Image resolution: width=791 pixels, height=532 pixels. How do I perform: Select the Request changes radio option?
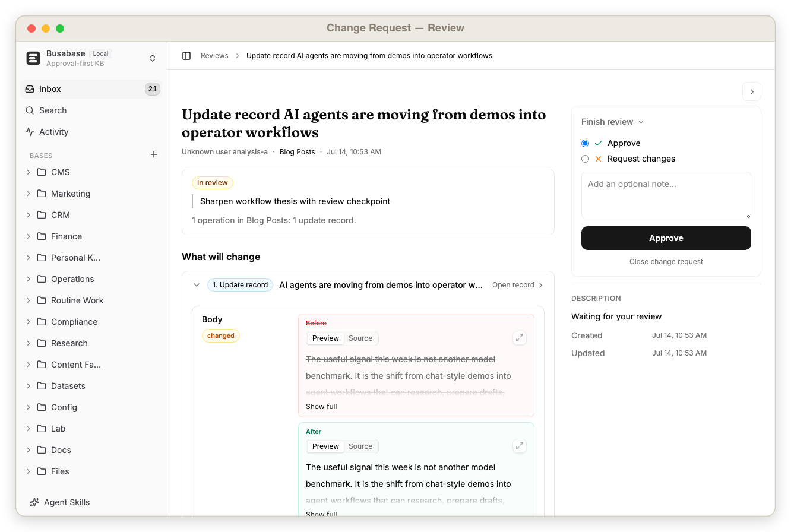(586, 159)
